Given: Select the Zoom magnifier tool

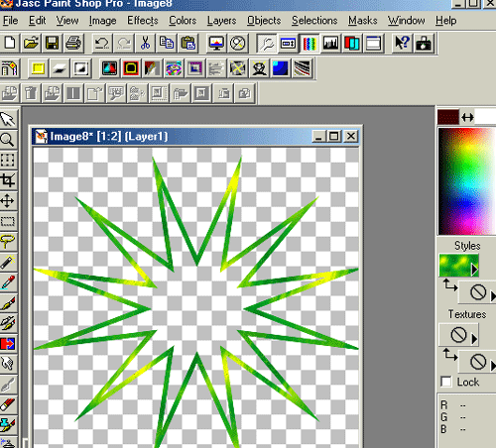Looking at the screenshot, I should coord(8,140).
